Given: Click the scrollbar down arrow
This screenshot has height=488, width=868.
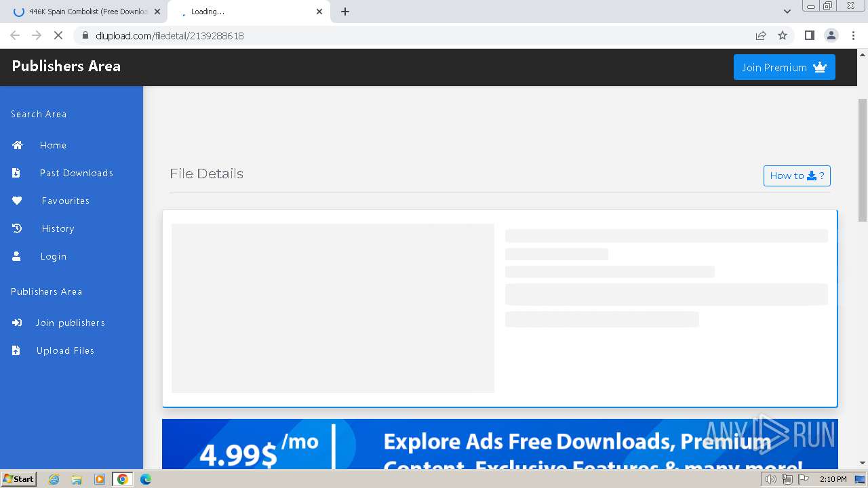Looking at the screenshot, I should (x=863, y=463).
